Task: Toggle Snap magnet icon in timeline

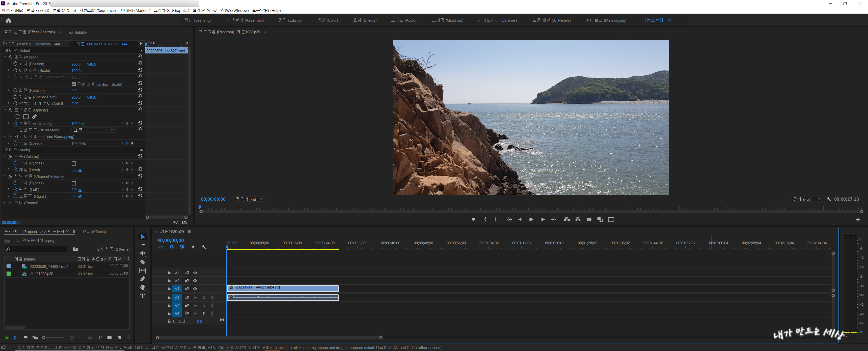Action: tap(172, 247)
